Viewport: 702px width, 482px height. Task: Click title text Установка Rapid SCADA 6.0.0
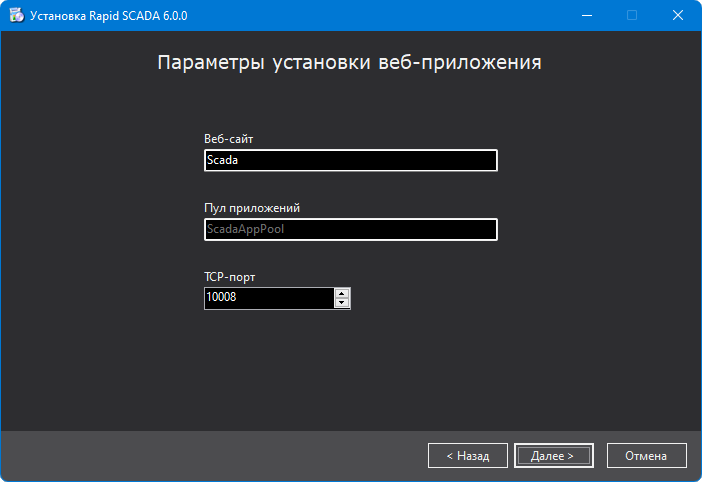coord(109,16)
